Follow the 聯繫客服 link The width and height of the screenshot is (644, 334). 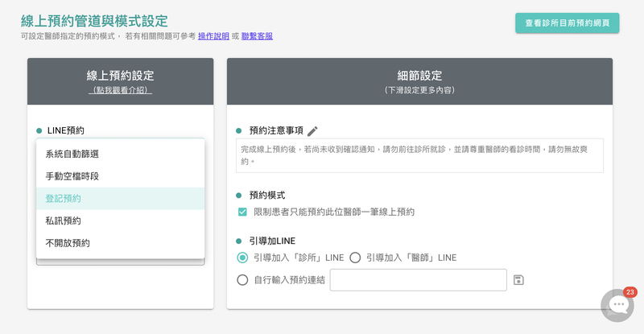pyautogui.click(x=257, y=36)
